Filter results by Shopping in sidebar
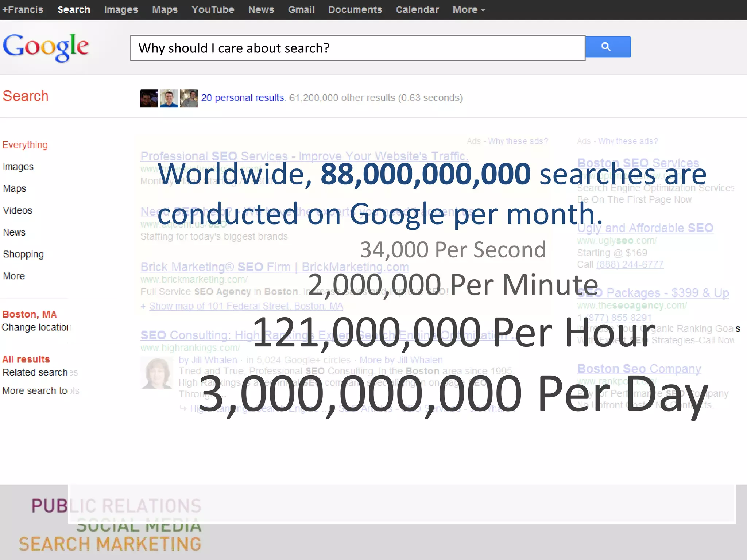 coord(23,254)
